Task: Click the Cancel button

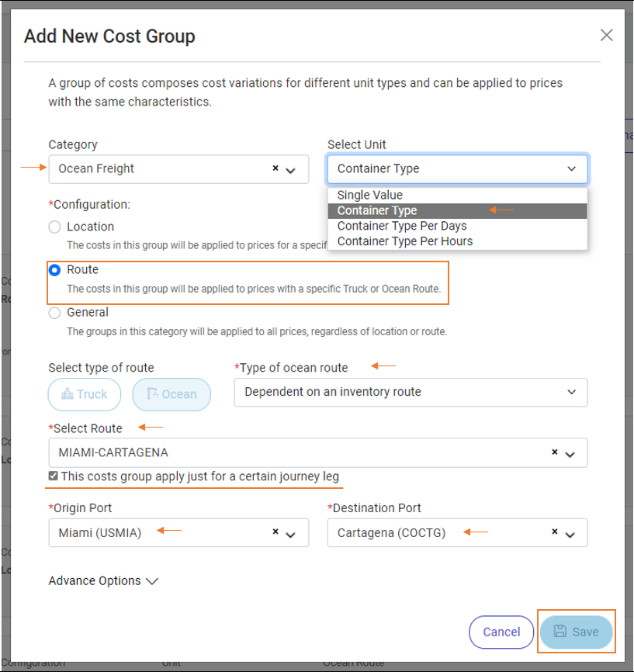Action: coord(501,632)
